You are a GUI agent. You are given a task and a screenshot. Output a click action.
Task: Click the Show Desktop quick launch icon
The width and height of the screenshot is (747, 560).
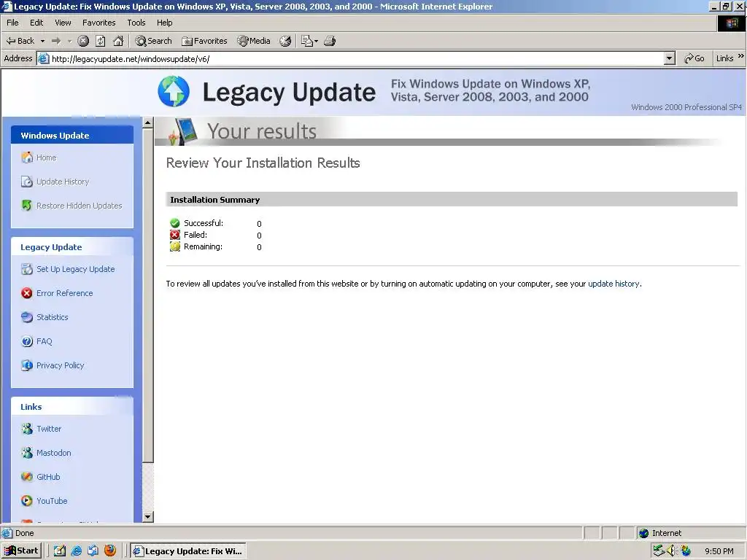click(60, 551)
